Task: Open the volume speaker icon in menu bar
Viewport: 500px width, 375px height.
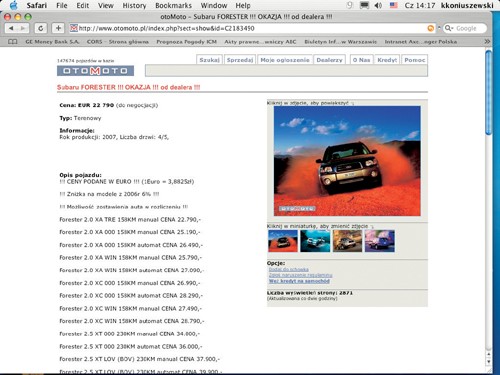Action: tap(378, 6)
